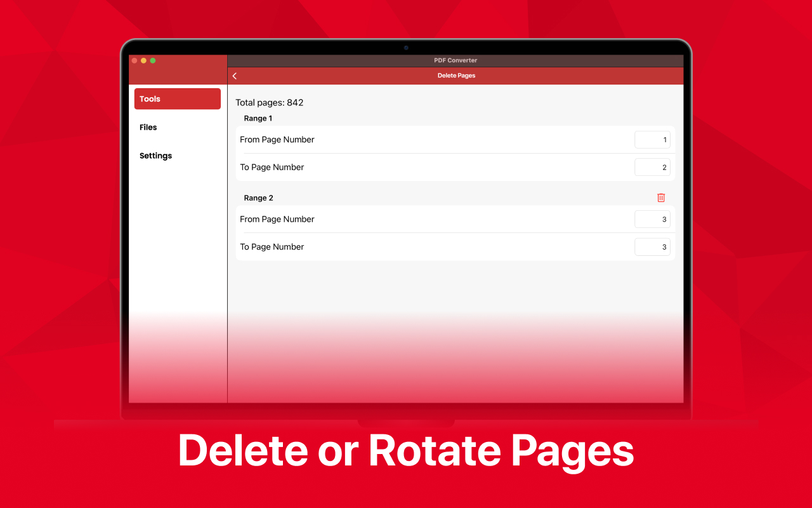The height and width of the screenshot is (508, 812).
Task: Open the Tools sidebar section
Action: point(178,99)
